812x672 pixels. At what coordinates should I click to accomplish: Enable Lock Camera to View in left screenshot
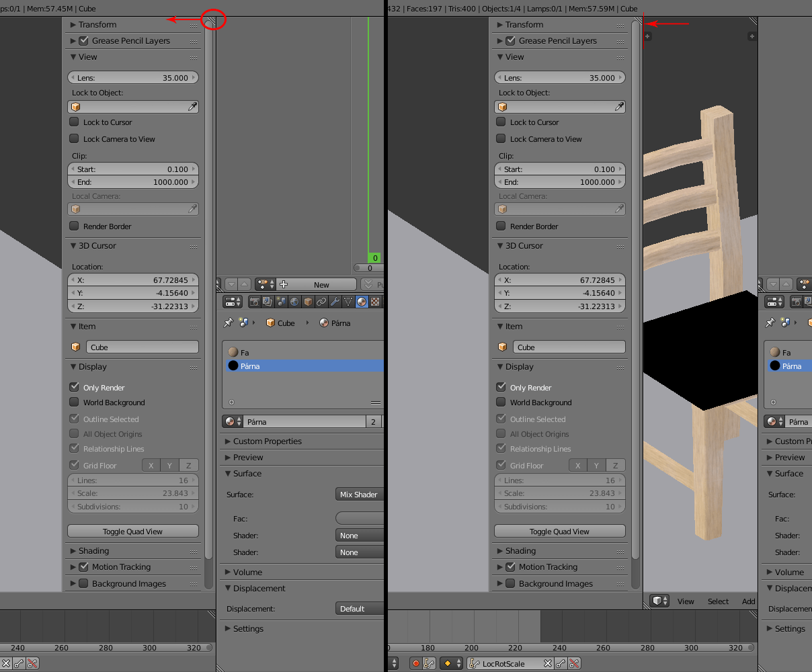[x=75, y=138]
